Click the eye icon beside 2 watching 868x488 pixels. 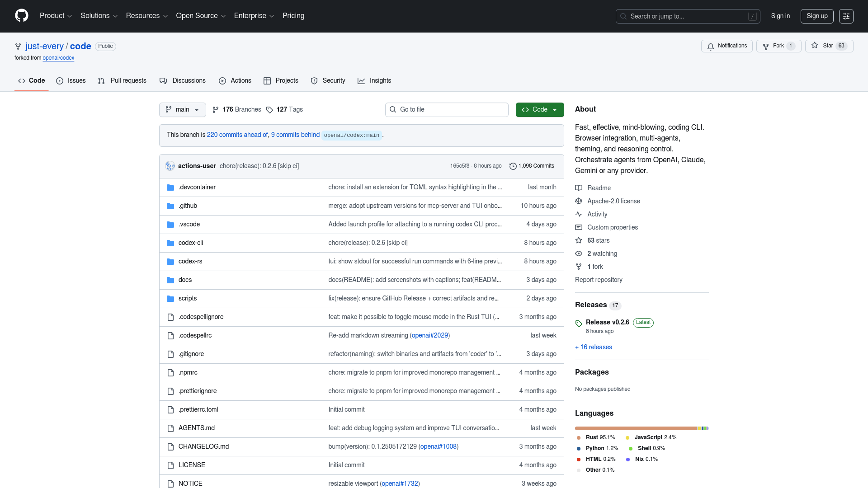point(579,253)
